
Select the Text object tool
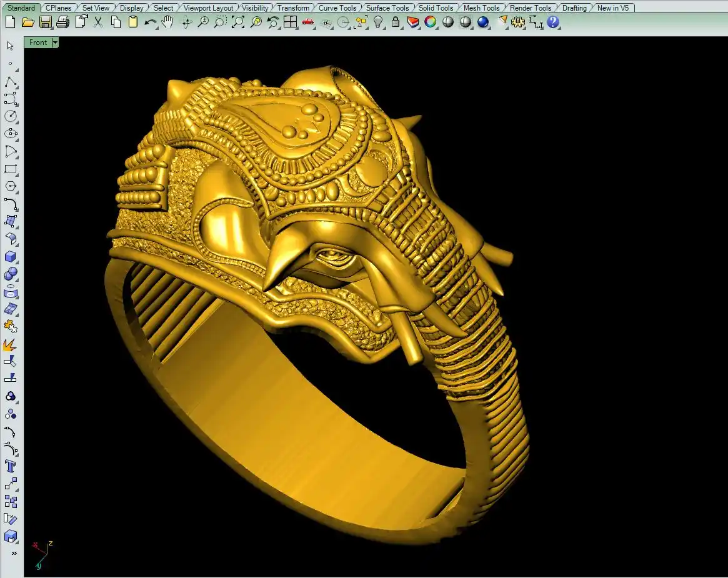(11, 466)
